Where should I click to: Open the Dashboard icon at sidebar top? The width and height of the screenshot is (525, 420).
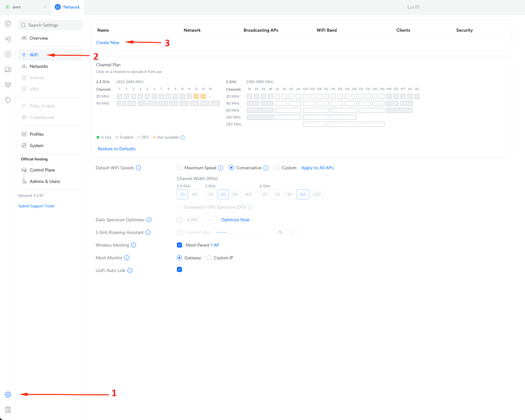8,24
